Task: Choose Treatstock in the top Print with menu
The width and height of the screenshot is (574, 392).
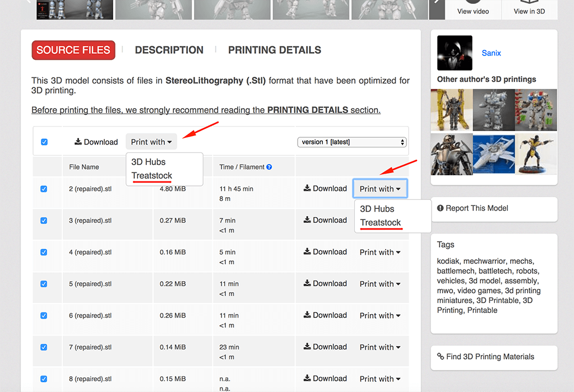Action: click(x=152, y=176)
